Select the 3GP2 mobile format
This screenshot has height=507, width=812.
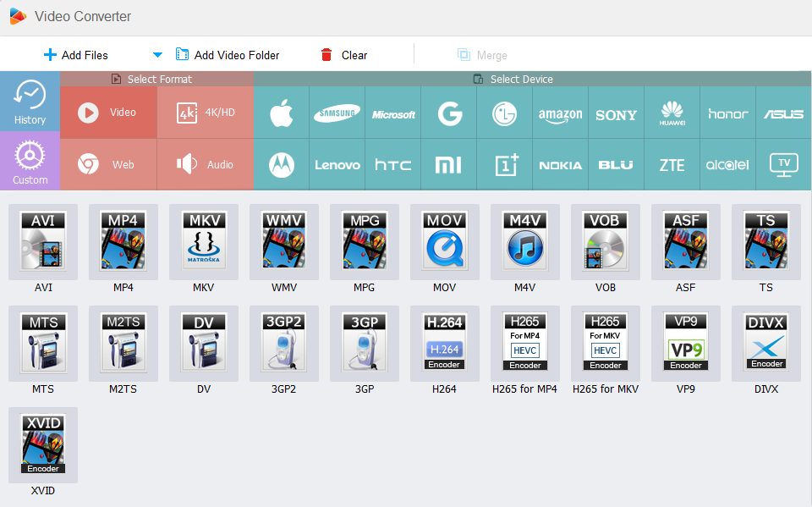click(x=284, y=344)
